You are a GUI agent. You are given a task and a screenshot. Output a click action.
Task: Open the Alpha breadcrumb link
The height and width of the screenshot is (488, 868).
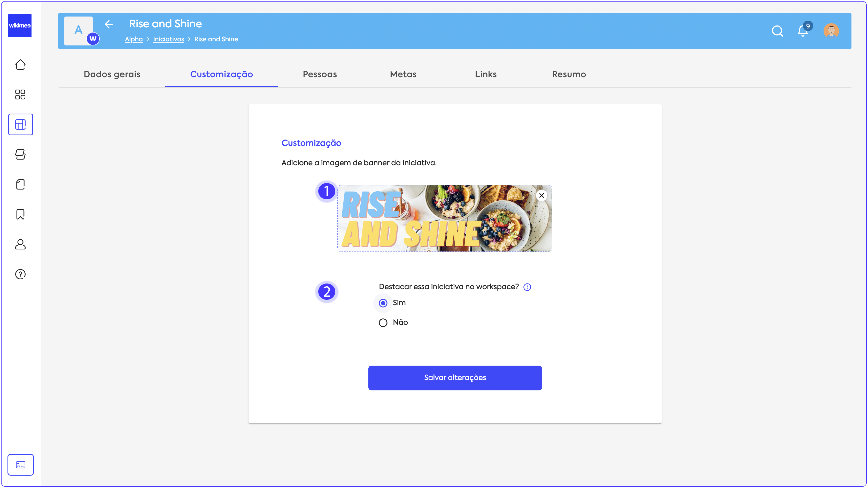(x=134, y=40)
